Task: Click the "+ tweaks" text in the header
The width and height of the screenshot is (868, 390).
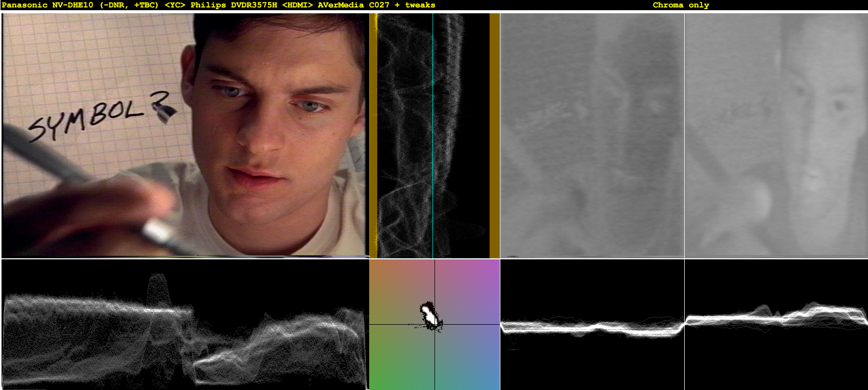Action: click(x=415, y=5)
